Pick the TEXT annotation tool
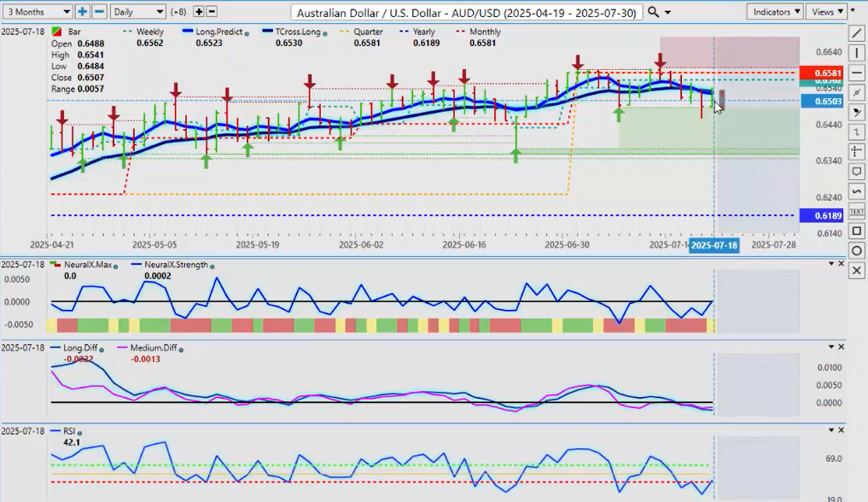 [857, 211]
